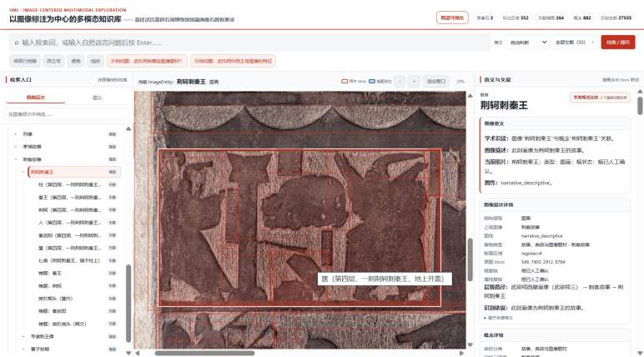Click the zoom out minus button above the image
644x357 pixels.
pos(400,82)
